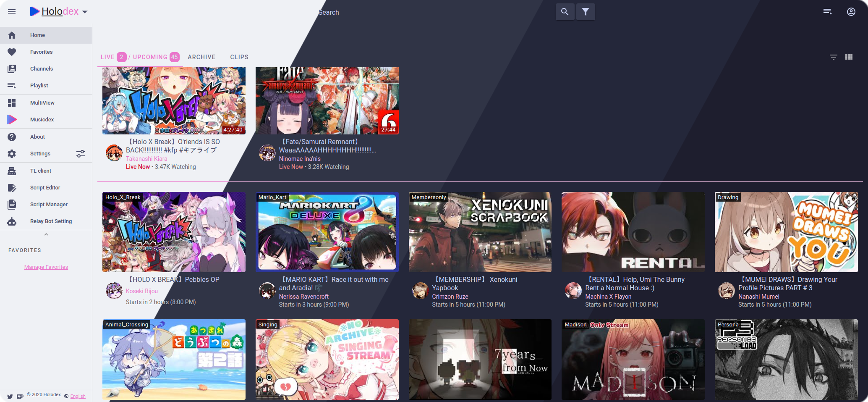Switch to the Clips tab

pos(239,57)
